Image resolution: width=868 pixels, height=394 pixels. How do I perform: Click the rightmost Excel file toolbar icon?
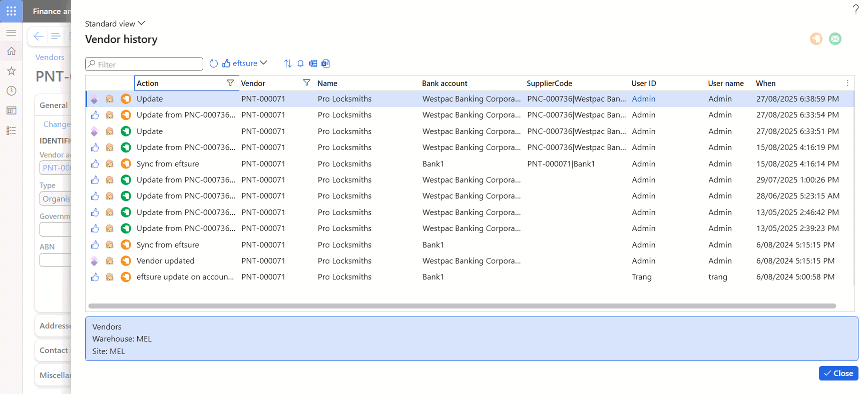(325, 63)
